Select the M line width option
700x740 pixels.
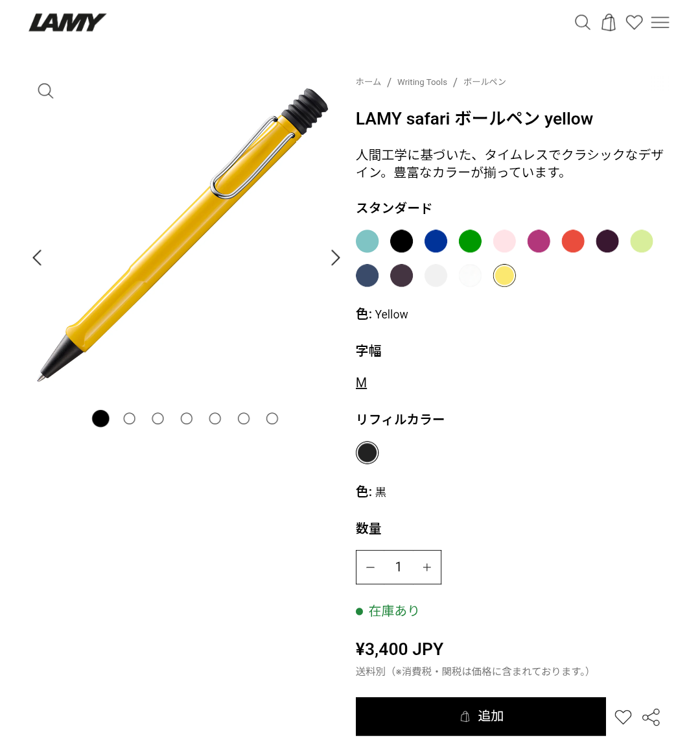tap(361, 383)
